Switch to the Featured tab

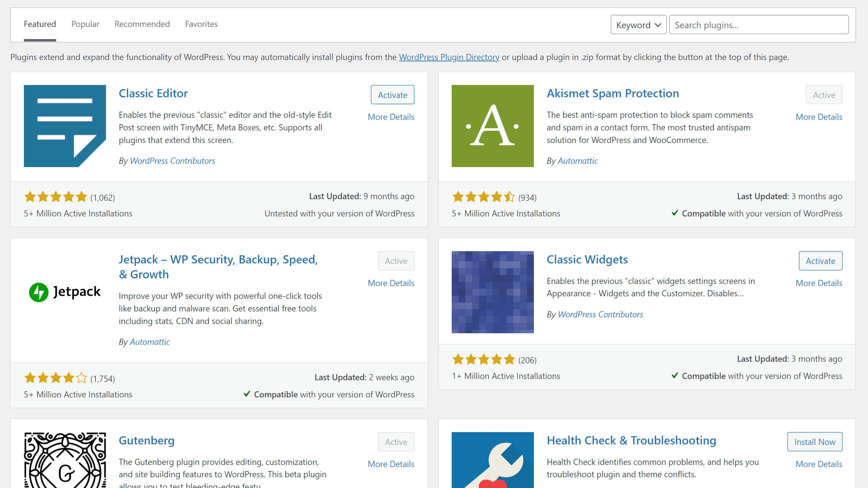click(40, 24)
